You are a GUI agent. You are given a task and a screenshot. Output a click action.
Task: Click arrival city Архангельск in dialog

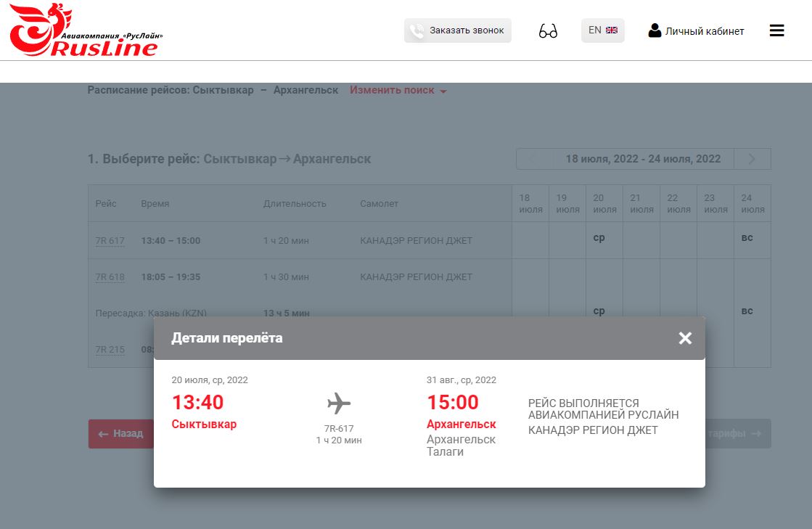pos(462,424)
